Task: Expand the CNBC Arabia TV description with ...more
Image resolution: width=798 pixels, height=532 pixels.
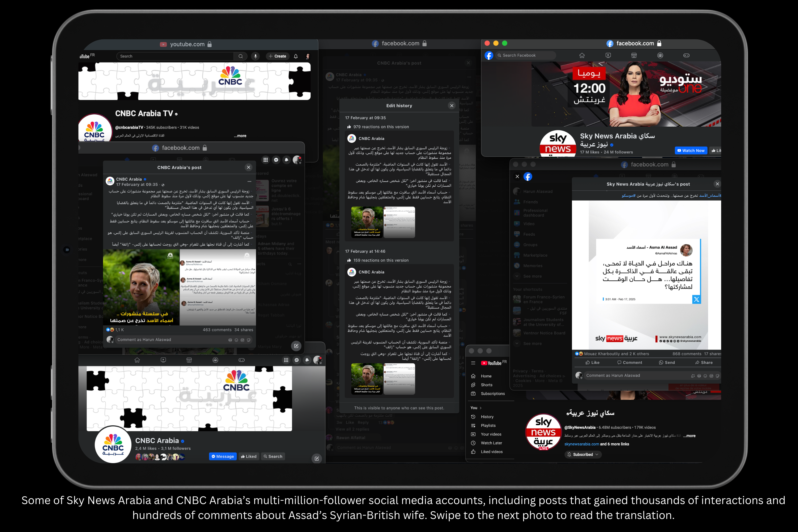Action: click(x=240, y=136)
